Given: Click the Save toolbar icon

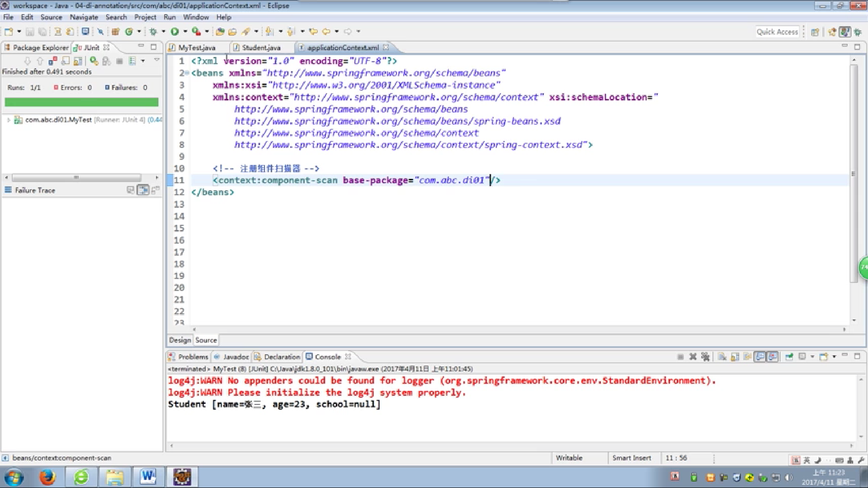Looking at the screenshot, I should (x=30, y=32).
